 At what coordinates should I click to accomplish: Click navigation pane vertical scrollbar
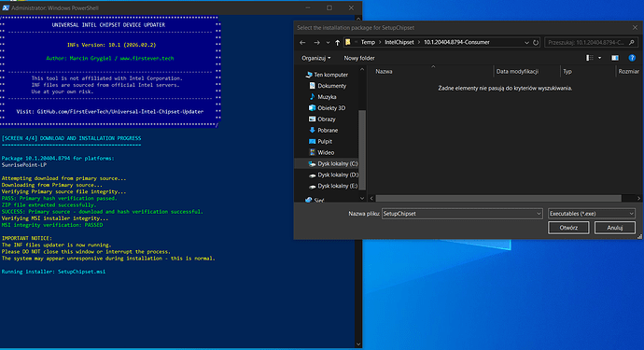tap(362, 150)
